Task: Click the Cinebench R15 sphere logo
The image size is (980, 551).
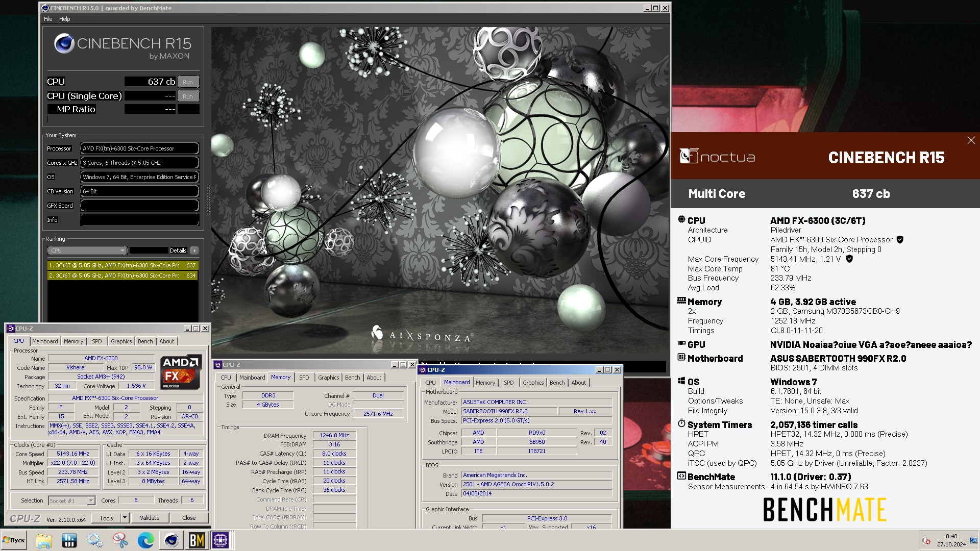Action: [x=64, y=43]
